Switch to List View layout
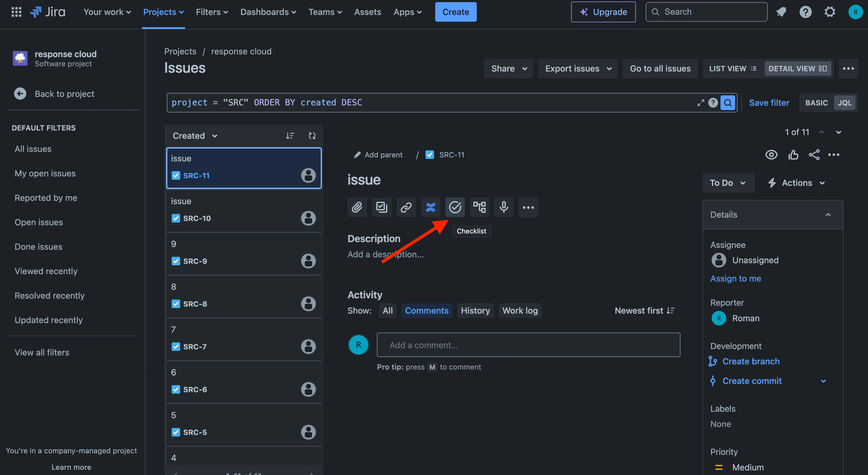Image resolution: width=868 pixels, height=475 pixels. [x=732, y=68]
